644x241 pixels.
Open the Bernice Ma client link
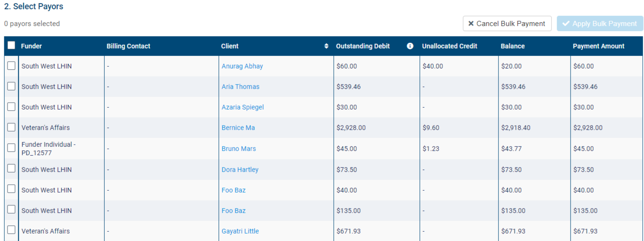point(238,128)
